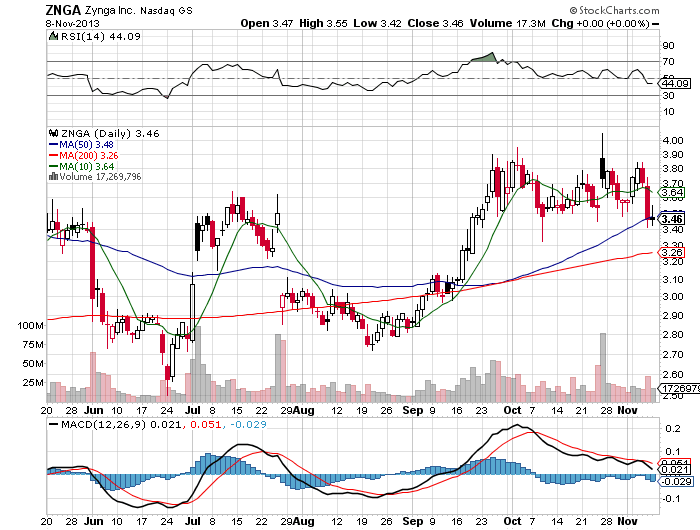Click the 3.64 MA(10) price tag
Viewport: 700px width, 530px height.
(x=672, y=192)
